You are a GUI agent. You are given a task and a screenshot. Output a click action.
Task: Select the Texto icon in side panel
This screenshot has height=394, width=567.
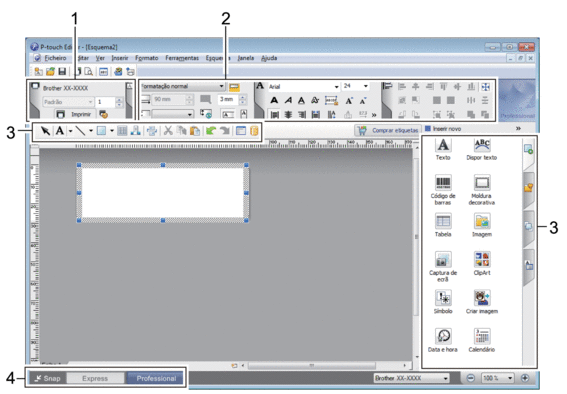[443, 149]
